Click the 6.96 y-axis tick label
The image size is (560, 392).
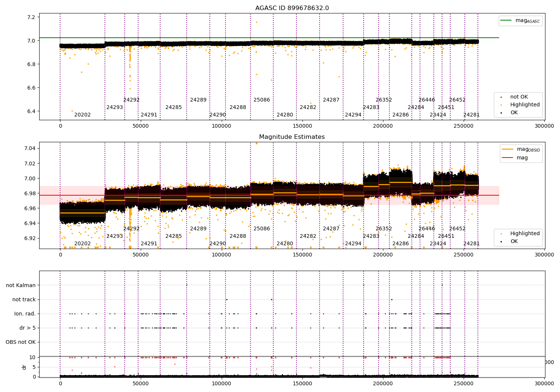click(x=30, y=208)
